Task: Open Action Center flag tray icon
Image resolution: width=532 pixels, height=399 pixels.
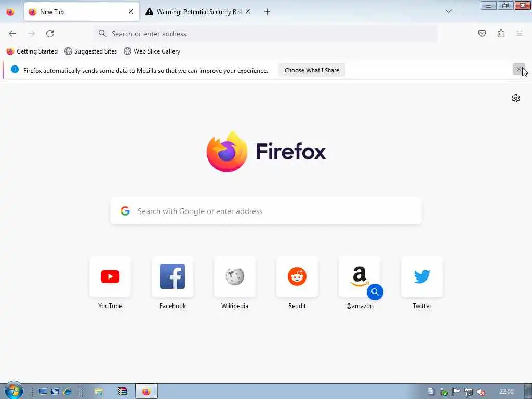Action: 456,392
